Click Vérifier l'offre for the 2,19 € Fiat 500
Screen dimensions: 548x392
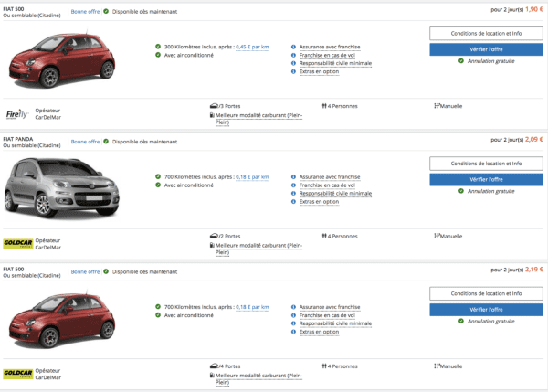pyautogui.click(x=486, y=310)
